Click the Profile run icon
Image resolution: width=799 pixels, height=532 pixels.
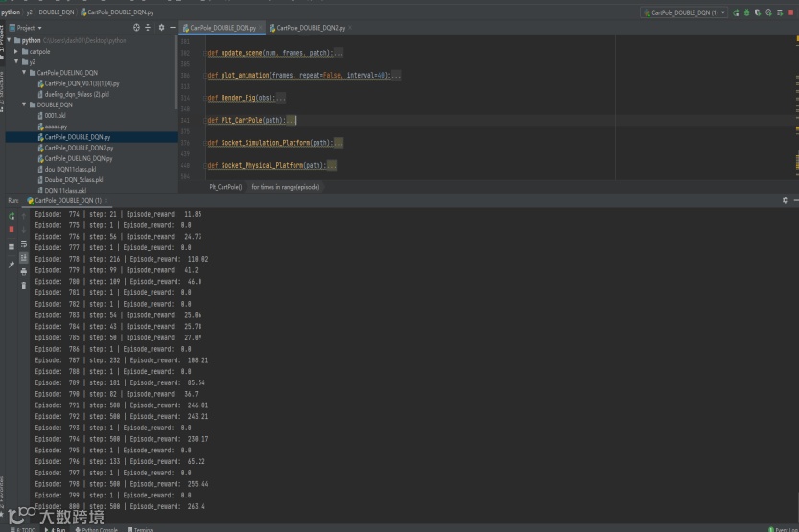coord(768,12)
